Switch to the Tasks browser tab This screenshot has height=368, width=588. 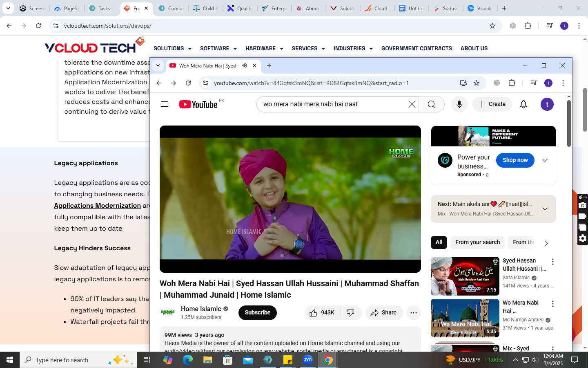[100, 8]
